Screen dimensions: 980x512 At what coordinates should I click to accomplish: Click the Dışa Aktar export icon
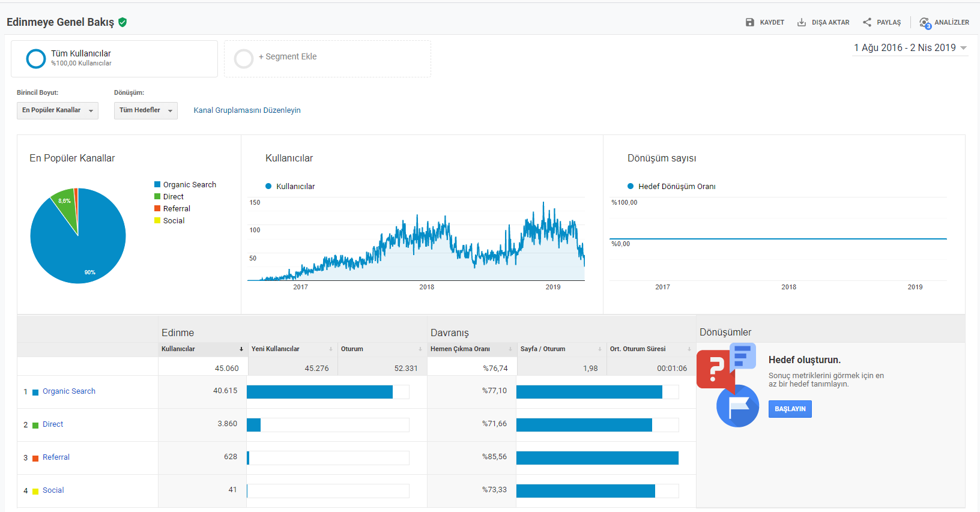[801, 22]
